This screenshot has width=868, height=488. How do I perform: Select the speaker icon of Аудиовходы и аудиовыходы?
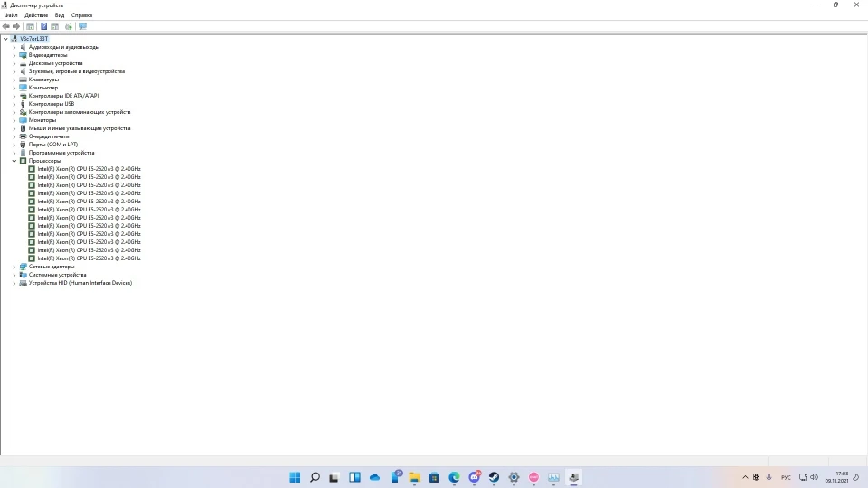23,47
